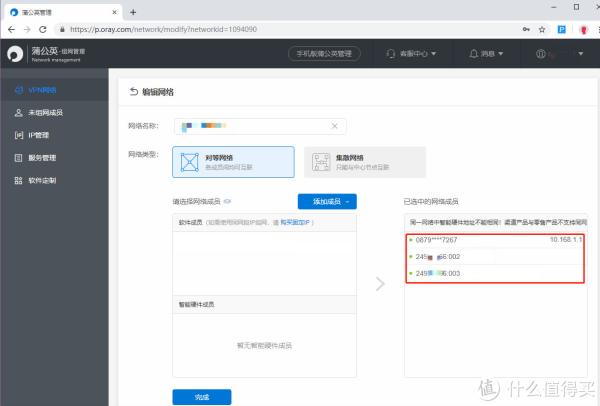Open IP管理 in the sidebar
The width and height of the screenshot is (600, 406).
tap(38, 135)
